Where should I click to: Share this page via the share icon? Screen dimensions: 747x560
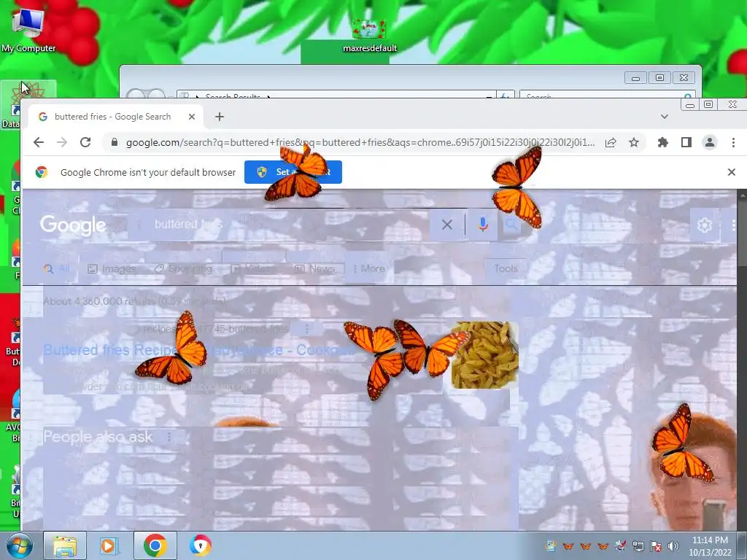pyautogui.click(x=611, y=142)
